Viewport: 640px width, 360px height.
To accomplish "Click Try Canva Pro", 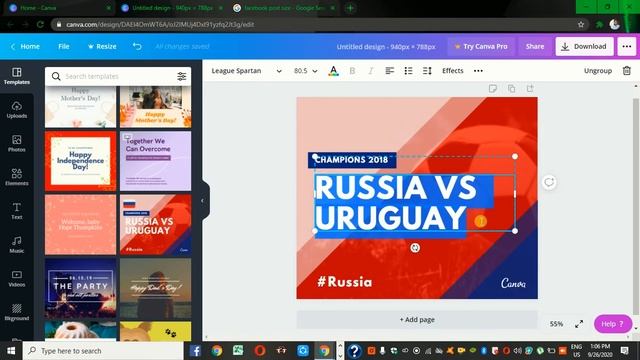I will (x=481, y=47).
